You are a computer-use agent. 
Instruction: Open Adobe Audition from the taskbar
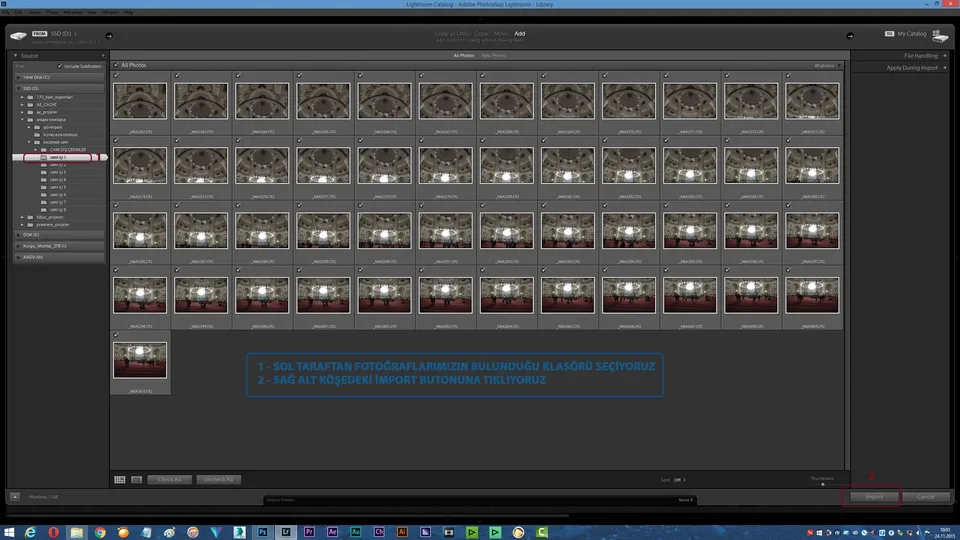(356, 532)
